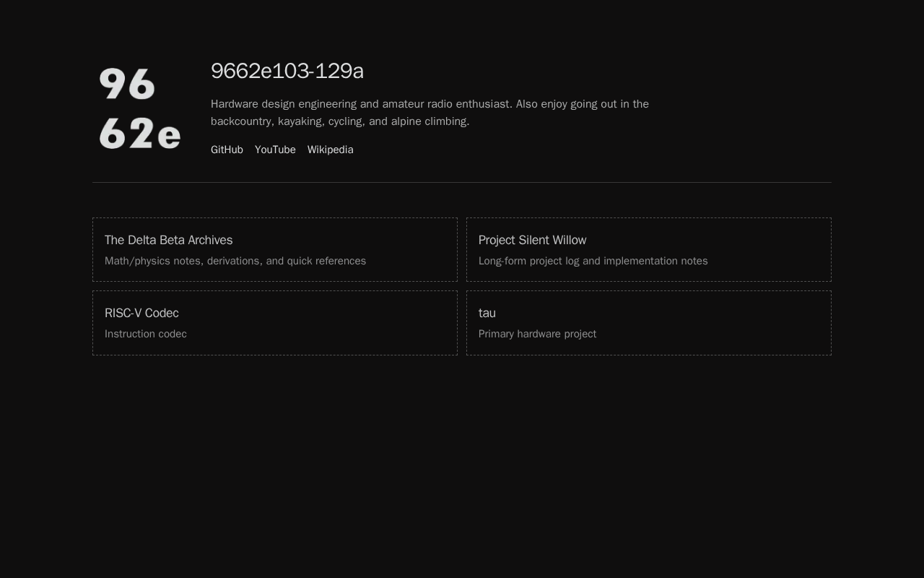Open the tau project title

(x=487, y=313)
